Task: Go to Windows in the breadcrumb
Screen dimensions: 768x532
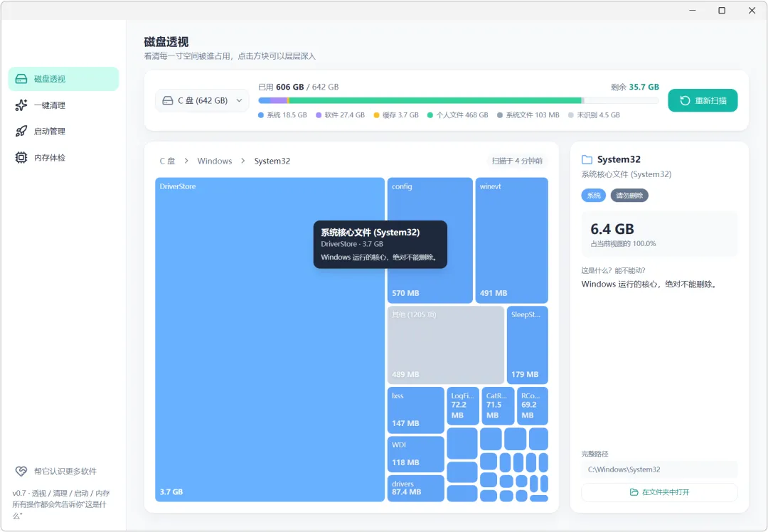Action: (x=215, y=161)
